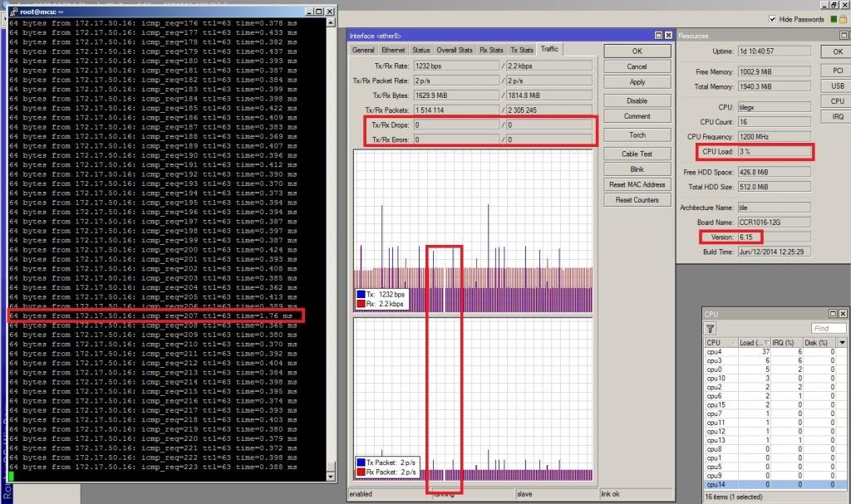
Task: Click the green session indicator square
Action: point(834,19)
